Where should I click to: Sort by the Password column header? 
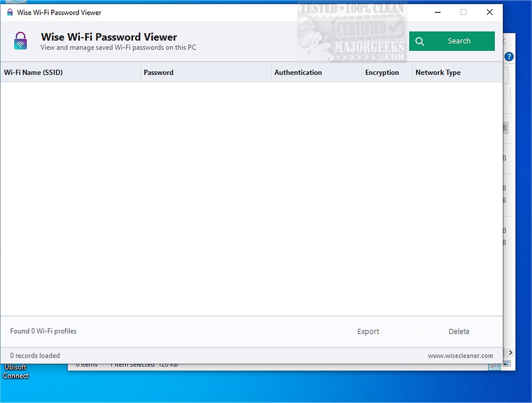coord(158,72)
